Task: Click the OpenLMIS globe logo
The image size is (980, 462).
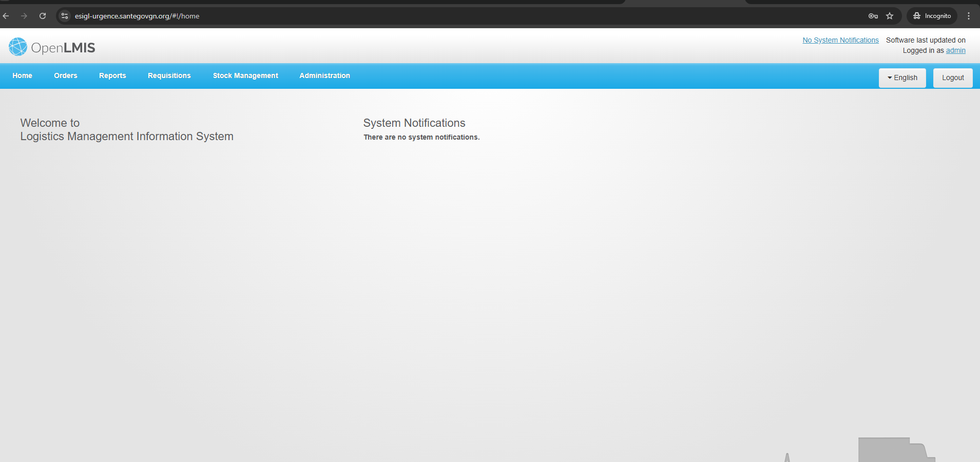Action: [18, 47]
